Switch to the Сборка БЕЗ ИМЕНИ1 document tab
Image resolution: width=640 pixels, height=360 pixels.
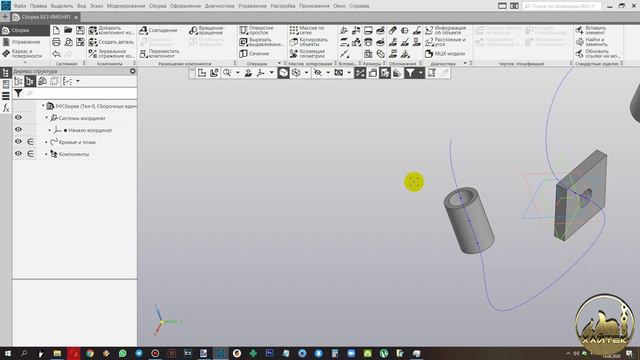click(x=45, y=17)
